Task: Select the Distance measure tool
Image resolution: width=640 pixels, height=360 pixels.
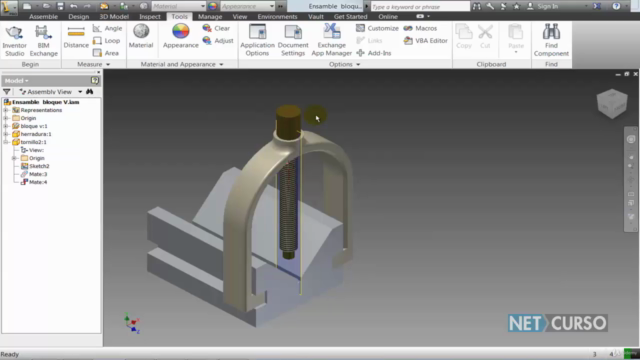Action: click(x=76, y=38)
